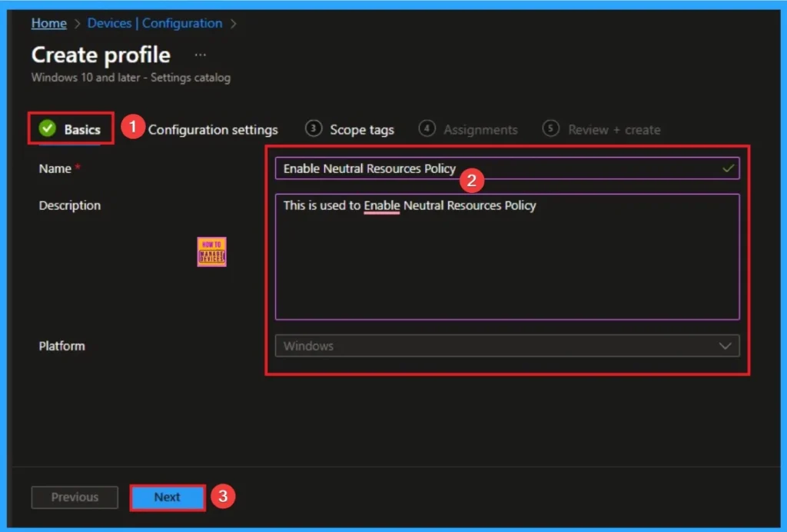Click the step 5 circle icon
The image size is (787, 532).
click(x=550, y=129)
